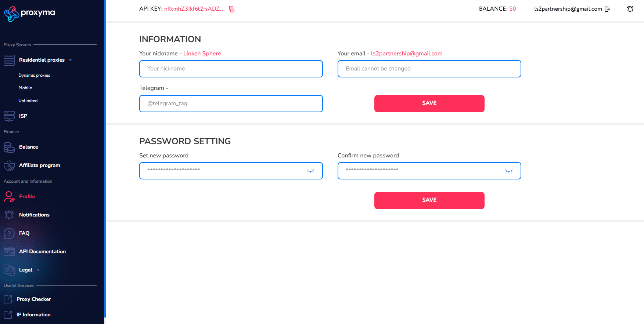Viewport: 644px width, 324px height.
Task: Reveal the confirm password field text
Action: point(509,171)
